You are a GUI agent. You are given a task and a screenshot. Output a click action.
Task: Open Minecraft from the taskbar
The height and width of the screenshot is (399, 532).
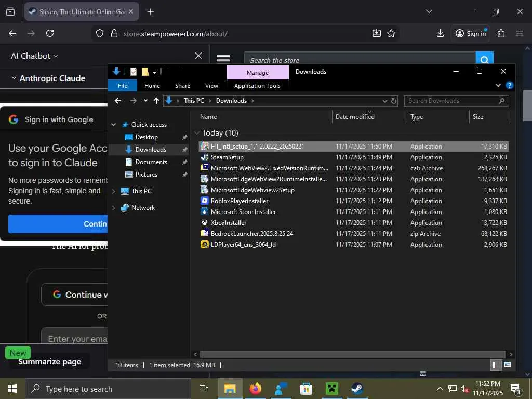331,389
